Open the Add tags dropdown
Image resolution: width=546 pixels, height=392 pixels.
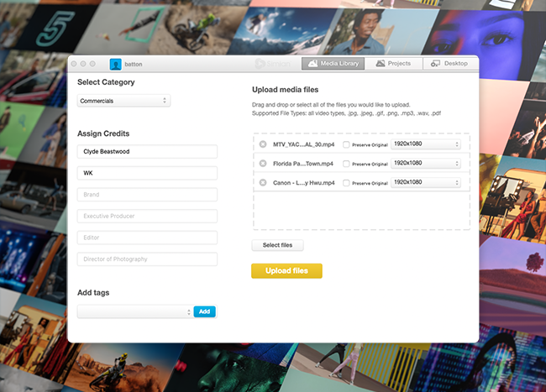click(135, 311)
